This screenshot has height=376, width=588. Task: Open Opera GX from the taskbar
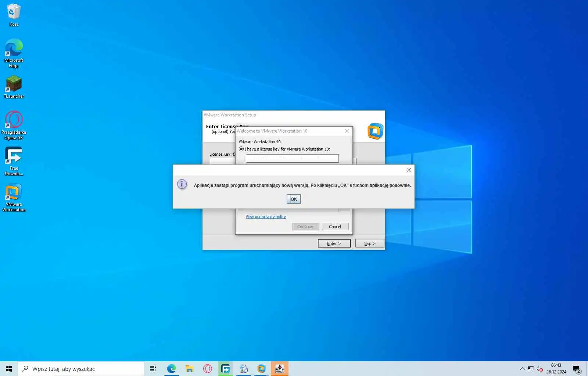(207, 369)
